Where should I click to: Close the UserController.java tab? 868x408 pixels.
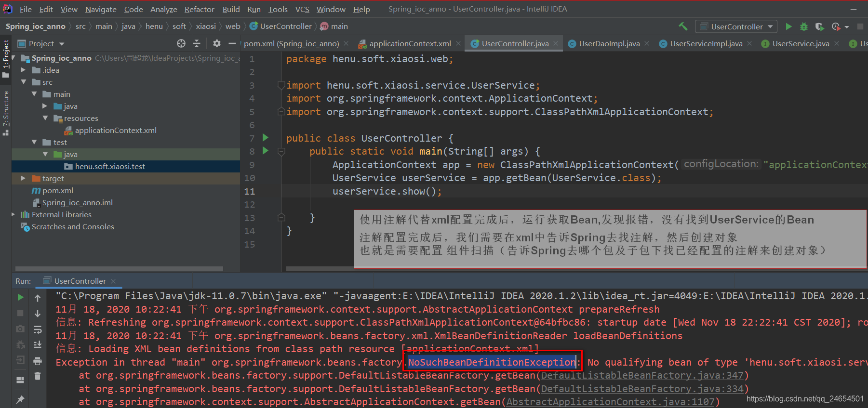pos(556,43)
